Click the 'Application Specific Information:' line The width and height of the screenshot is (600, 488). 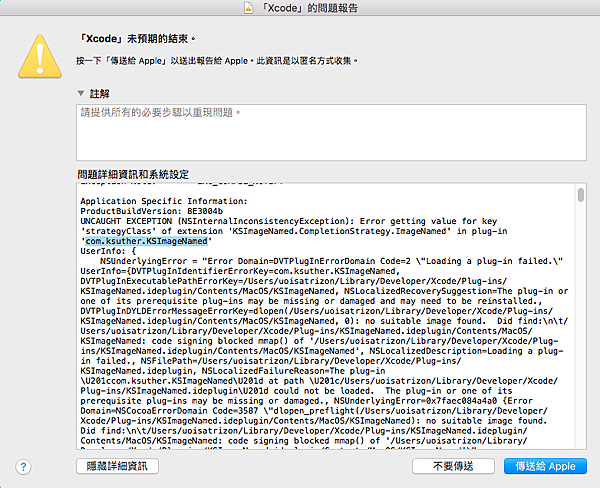point(164,201)
